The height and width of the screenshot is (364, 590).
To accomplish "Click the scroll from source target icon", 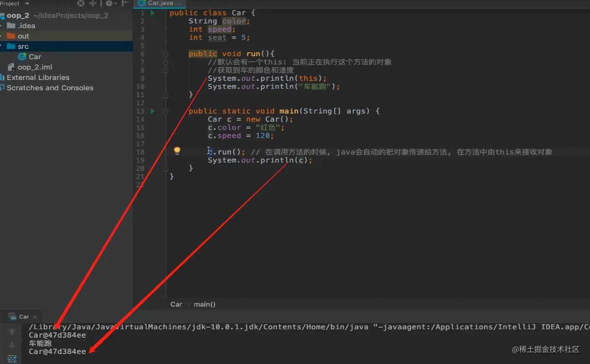I will click(81, 3).
